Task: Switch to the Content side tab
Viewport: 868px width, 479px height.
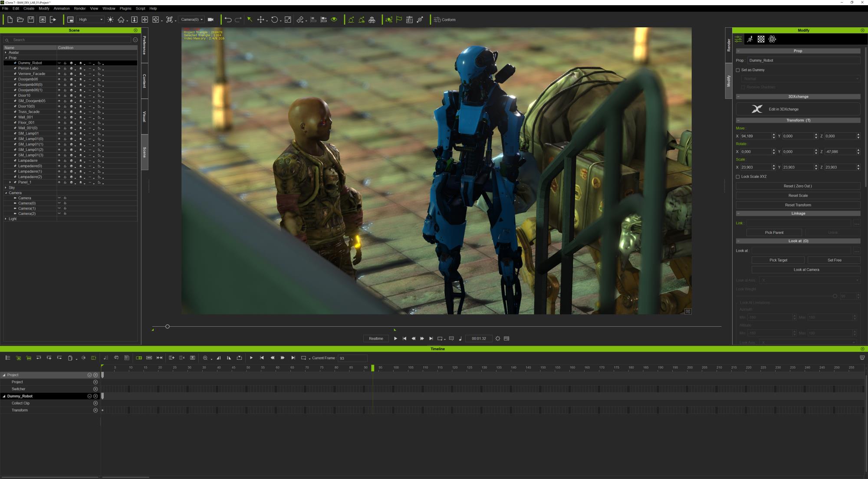Action: (x=145, y=81)
